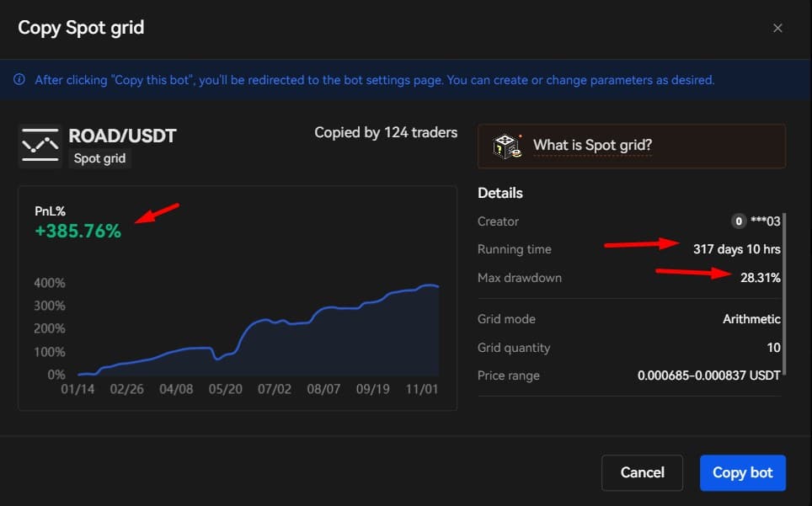The image size is (812, 506).
Task: Click the price range 0.000685-0.000837 USDT
Action: coord(708,376)
